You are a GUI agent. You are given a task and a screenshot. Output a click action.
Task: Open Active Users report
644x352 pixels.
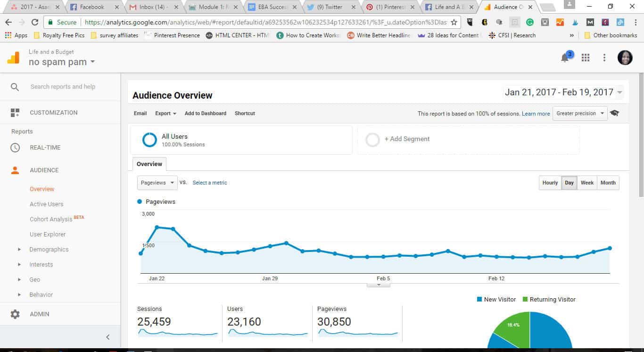tap(46, 204)
